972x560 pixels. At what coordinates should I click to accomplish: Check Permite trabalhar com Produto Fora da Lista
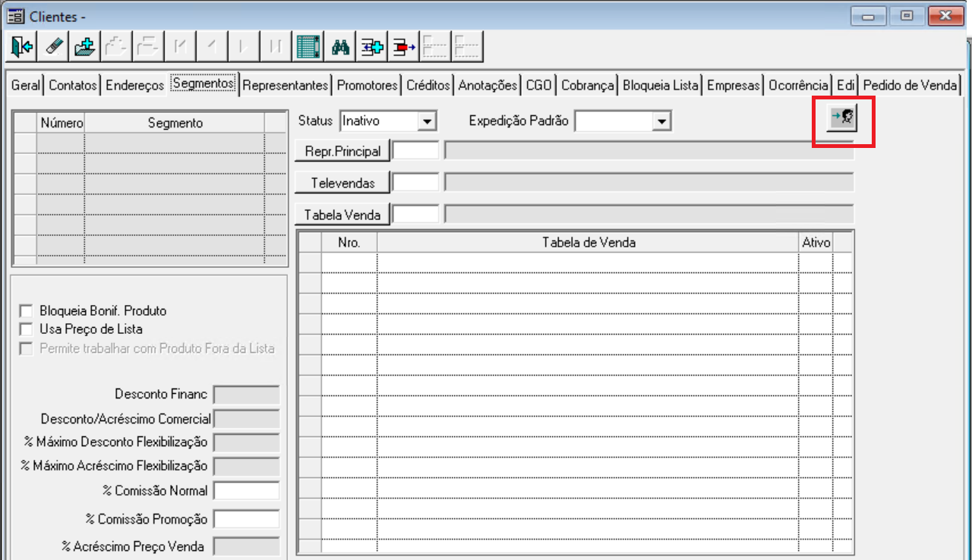click(27, 348)
